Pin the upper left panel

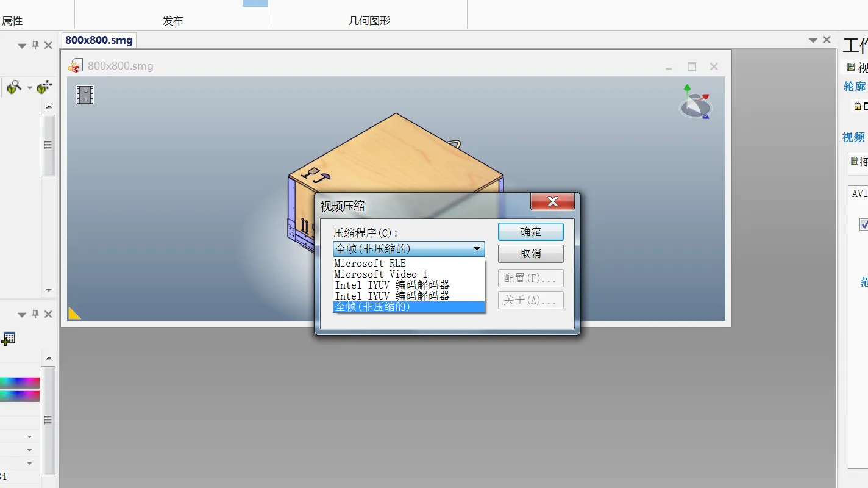point(35,45)
